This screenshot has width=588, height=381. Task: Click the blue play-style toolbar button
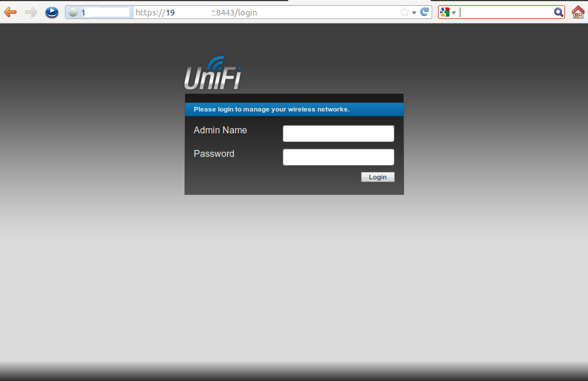tap(52, 13)
